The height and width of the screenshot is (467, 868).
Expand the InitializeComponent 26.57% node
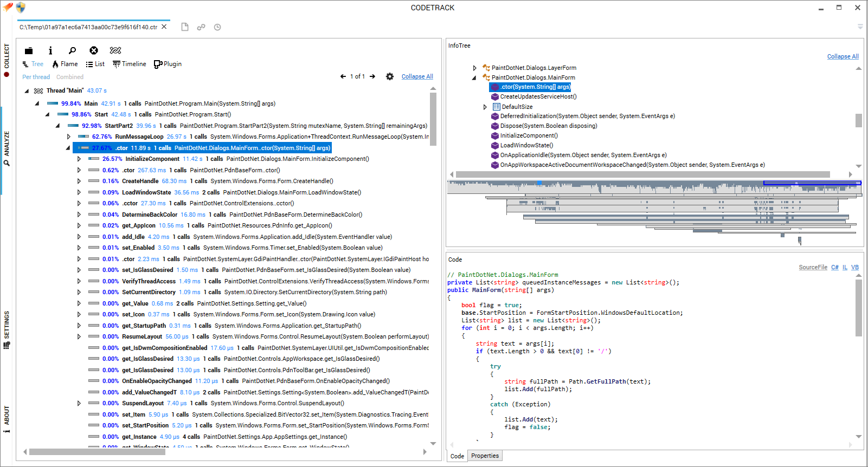(79, 159)
